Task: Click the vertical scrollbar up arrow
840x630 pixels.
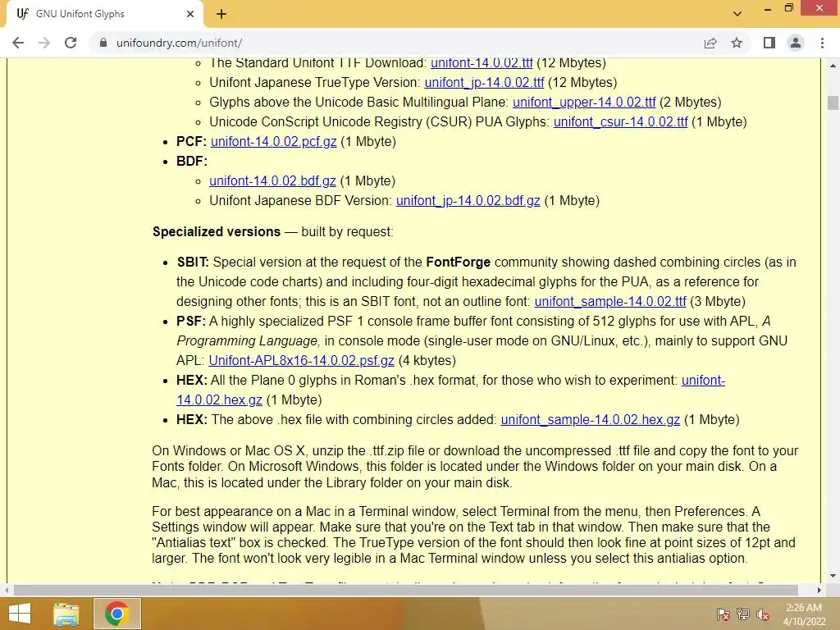Action: click(833, 66)
